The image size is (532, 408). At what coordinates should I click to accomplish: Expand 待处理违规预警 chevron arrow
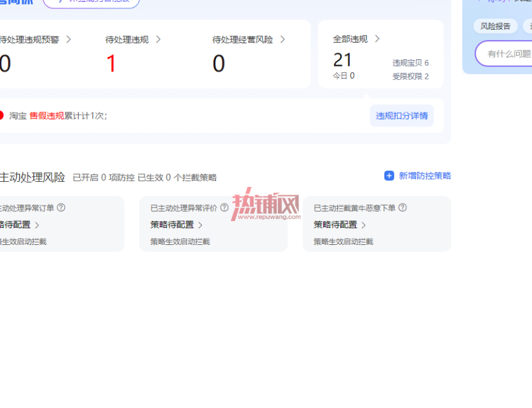[x=68, y=39]
